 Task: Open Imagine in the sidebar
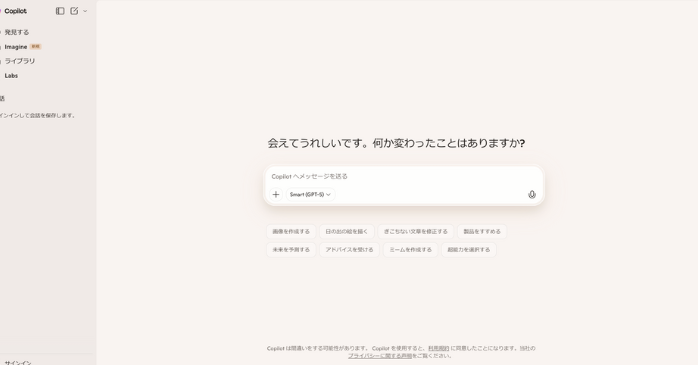16,47
